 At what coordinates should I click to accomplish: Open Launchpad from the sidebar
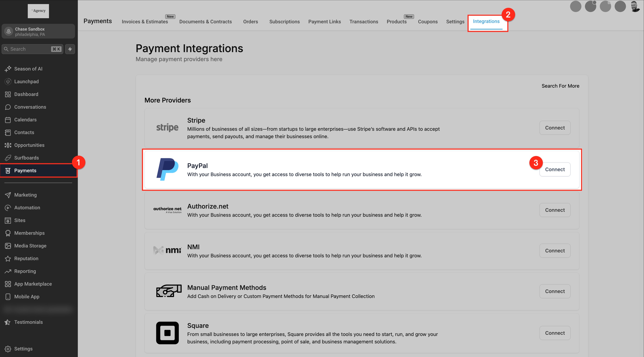[x=26, y=81]
